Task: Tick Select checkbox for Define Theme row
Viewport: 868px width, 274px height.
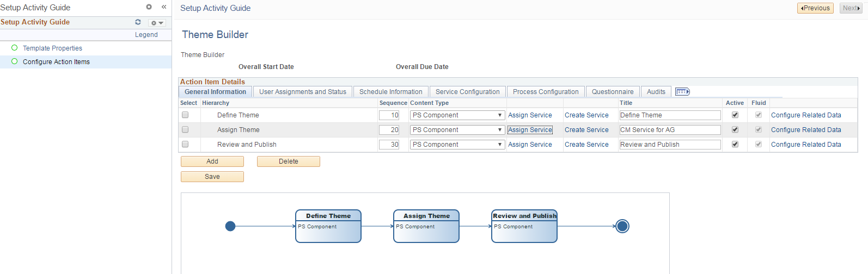Action: (185, 115)
